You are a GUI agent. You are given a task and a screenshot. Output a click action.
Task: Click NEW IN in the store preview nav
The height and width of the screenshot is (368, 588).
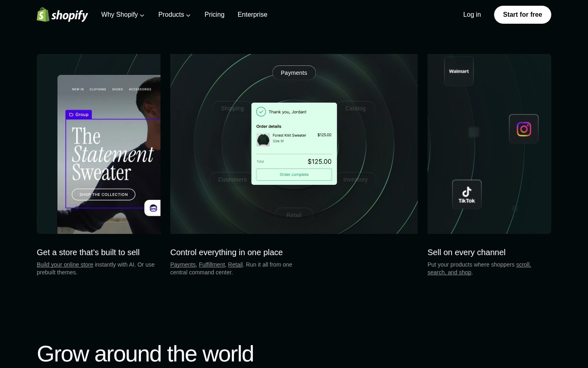click(78, 89)
